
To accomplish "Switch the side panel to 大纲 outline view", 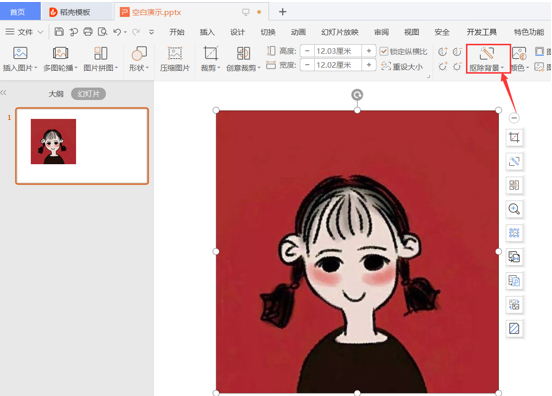I will coord(56,94).
